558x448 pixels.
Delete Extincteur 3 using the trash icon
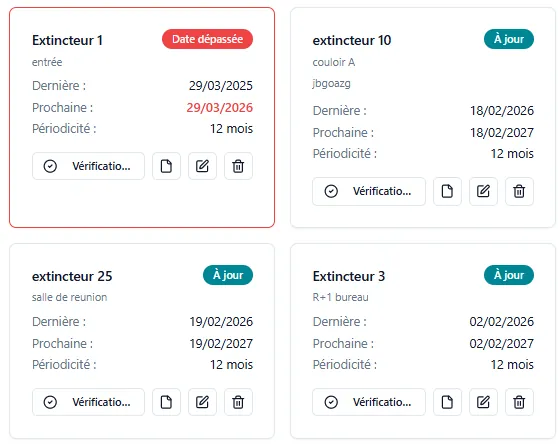519,402
